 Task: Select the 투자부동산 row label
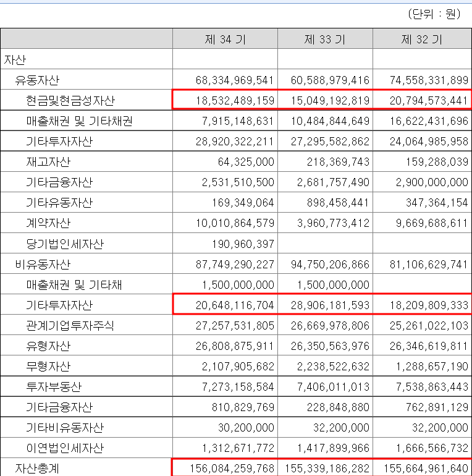click(x=54, y=387)
